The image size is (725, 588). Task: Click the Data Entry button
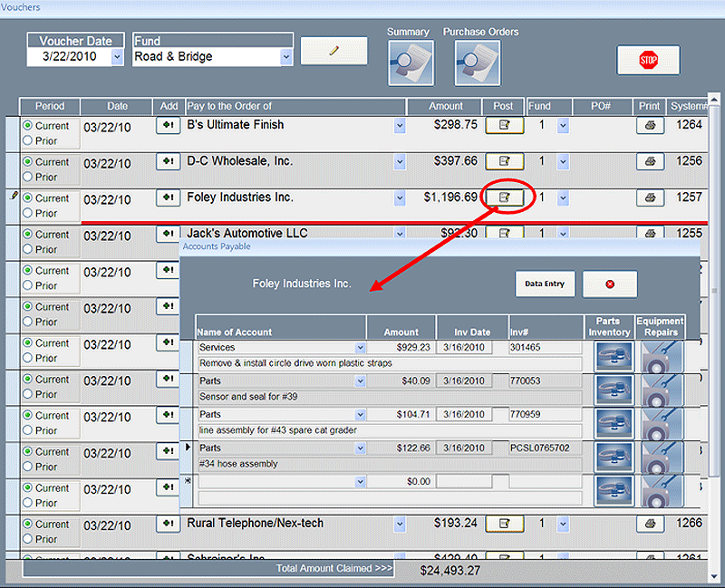(546, 284)
